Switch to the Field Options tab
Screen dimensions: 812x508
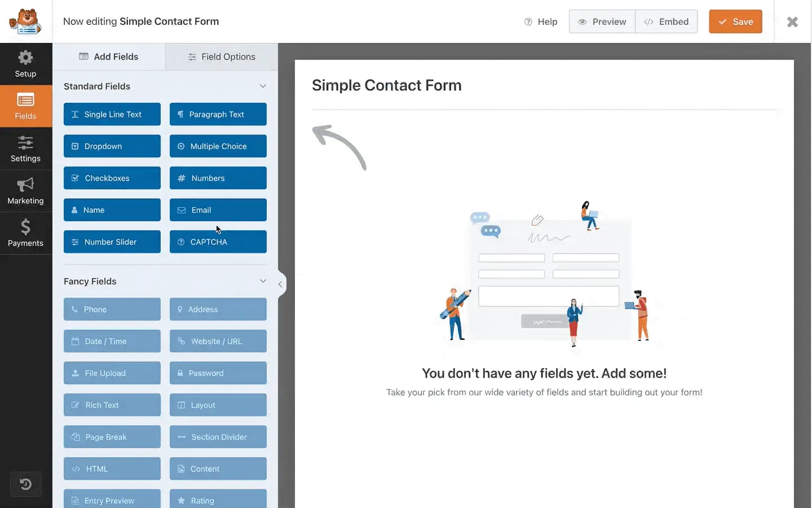222,56
